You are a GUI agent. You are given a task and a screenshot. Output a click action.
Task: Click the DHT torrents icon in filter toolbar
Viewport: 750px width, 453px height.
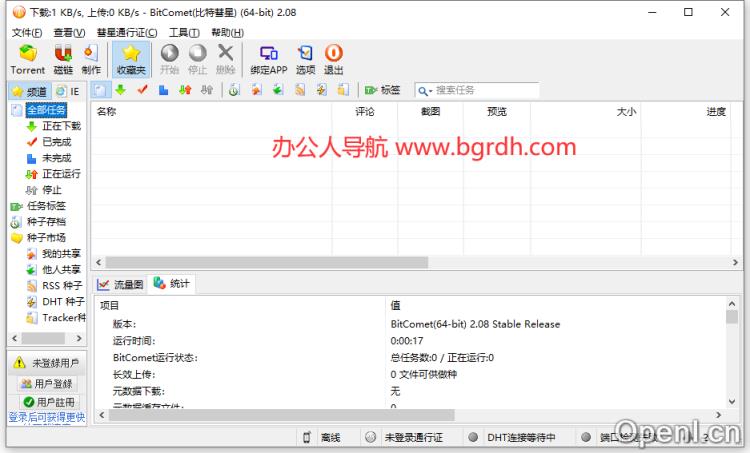click(321, 90)
